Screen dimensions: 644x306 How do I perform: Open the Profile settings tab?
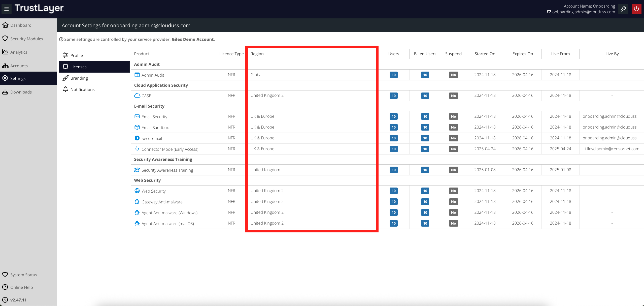pyautogui.click(x=95, y=55)
